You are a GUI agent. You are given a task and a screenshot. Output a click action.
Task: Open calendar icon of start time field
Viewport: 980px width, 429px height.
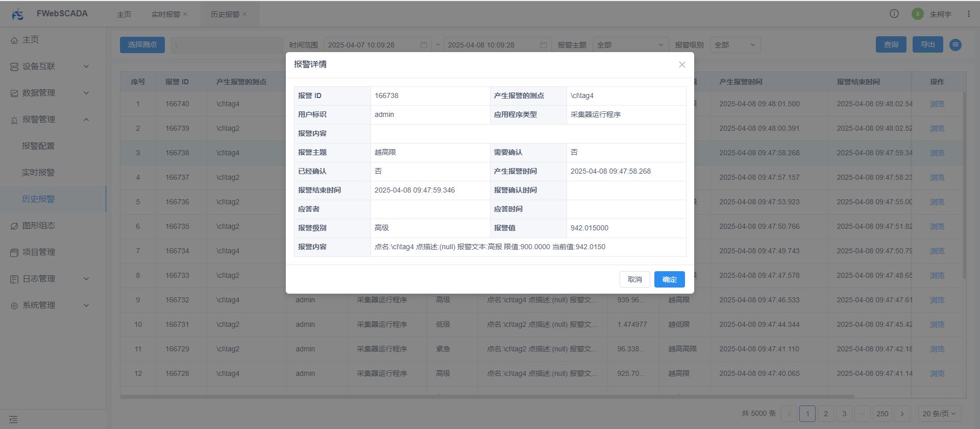coord(424,45)
